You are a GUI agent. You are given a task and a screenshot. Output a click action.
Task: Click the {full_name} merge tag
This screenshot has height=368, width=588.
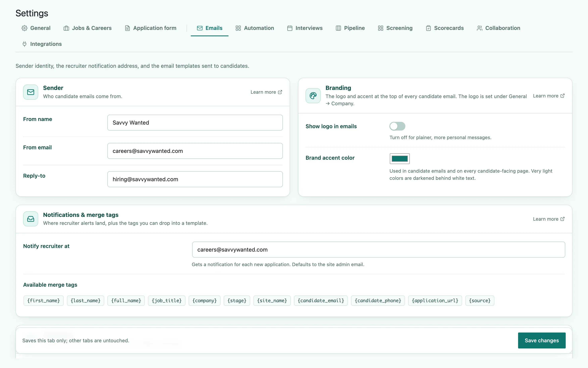126,301
